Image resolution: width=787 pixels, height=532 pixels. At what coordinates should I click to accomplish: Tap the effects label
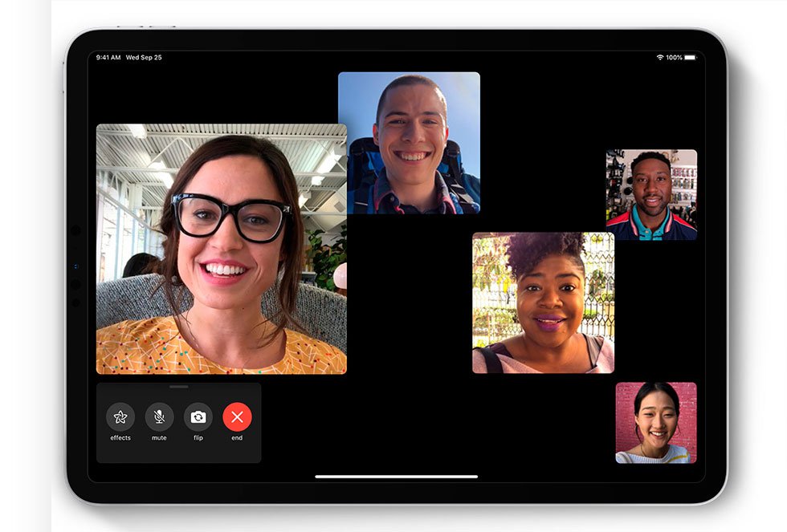click(120, 438)
